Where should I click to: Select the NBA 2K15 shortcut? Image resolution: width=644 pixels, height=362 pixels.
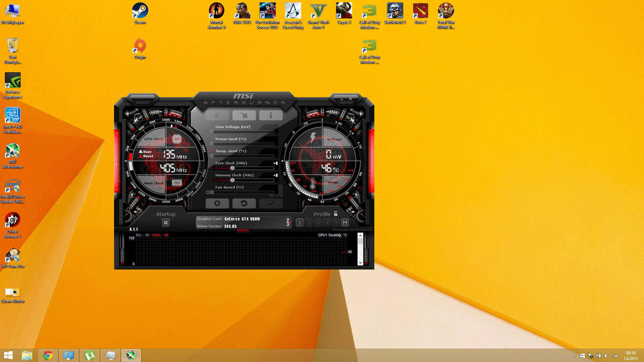pyautogui.click(x=242, y=13)
